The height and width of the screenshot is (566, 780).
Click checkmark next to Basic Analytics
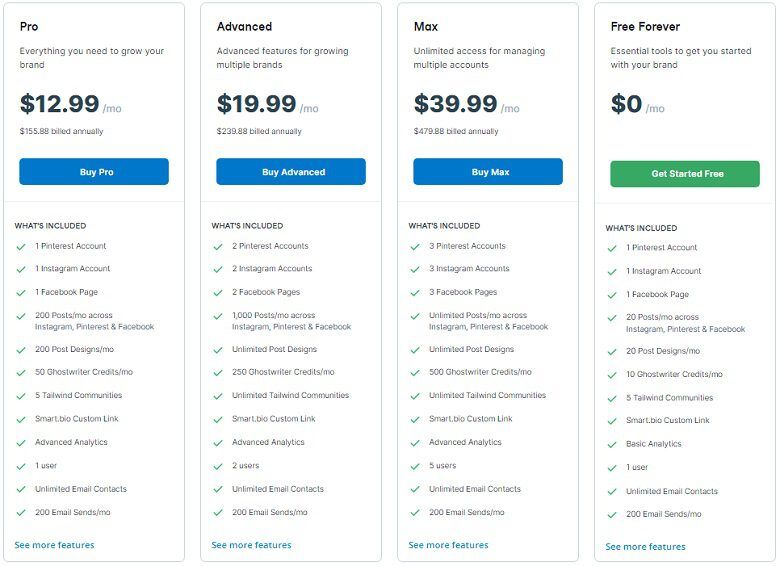612,445
